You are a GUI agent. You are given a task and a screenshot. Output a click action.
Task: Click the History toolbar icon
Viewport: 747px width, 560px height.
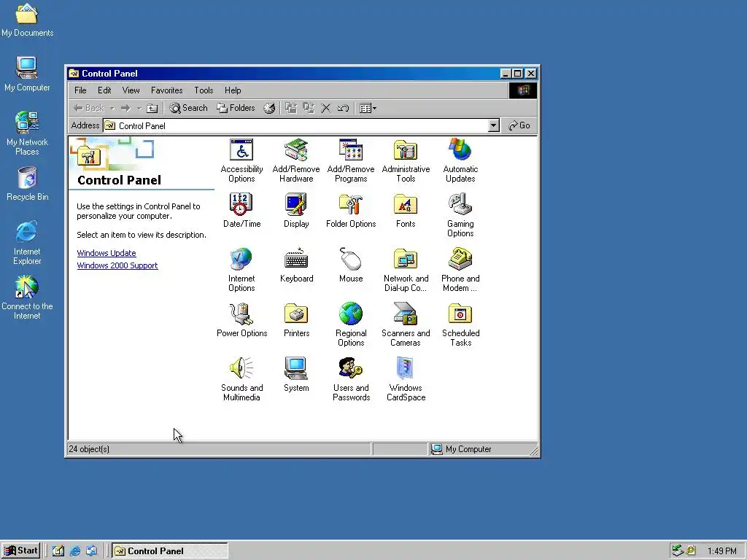click(269, 108)
